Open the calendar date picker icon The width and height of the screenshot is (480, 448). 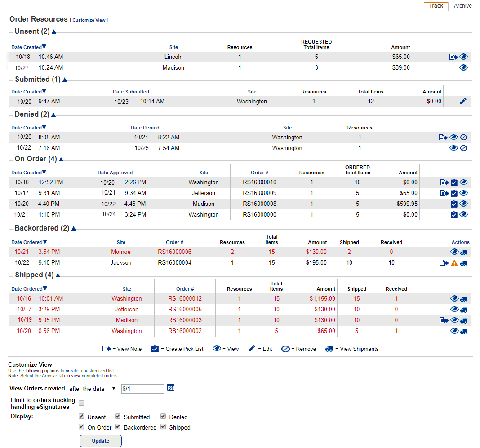[170, 387]
